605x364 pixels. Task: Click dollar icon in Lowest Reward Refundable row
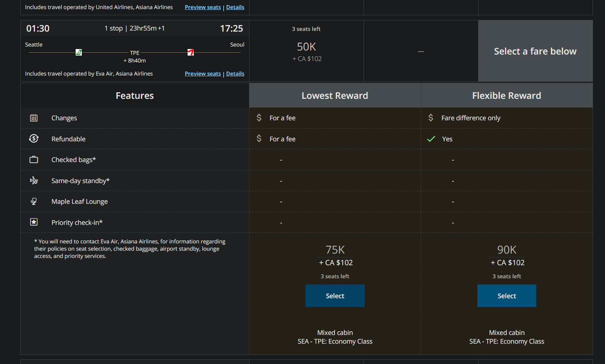(259, 138)
